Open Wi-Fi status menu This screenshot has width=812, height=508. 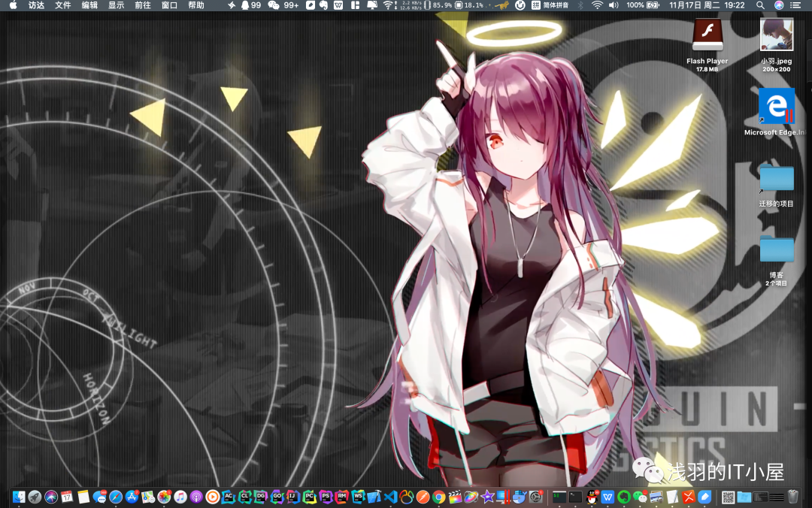597,5
